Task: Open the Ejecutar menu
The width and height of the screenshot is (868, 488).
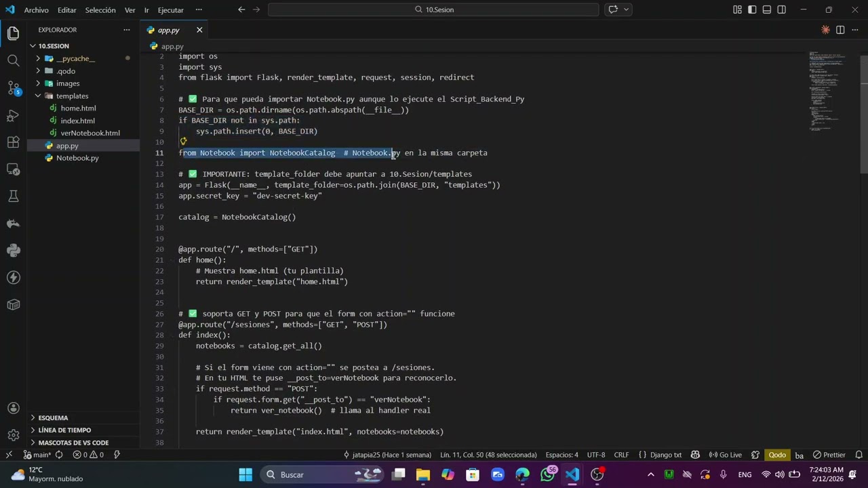Action: coord(170,9)
